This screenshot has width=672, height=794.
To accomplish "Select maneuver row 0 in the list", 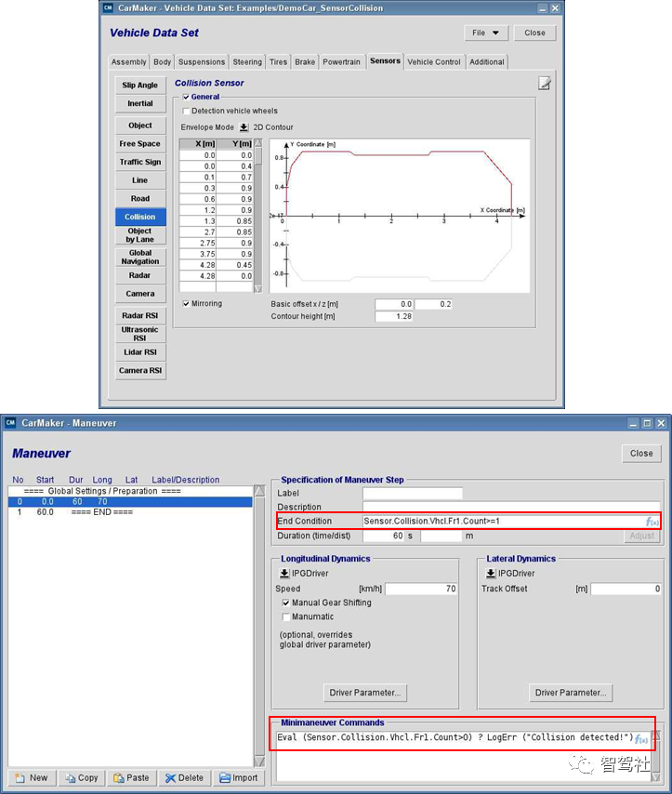I will click(130, 502).
